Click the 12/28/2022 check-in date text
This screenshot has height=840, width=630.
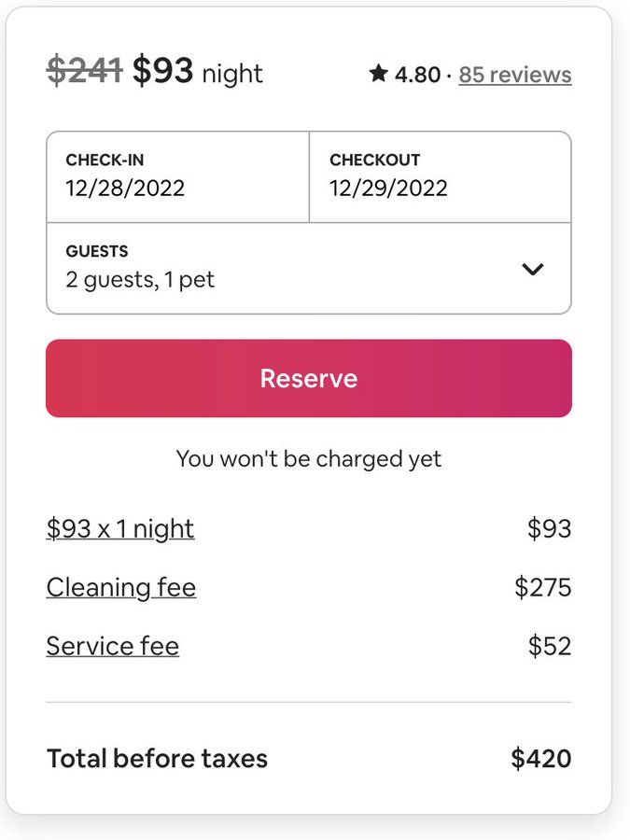click(x=125, y=189)
